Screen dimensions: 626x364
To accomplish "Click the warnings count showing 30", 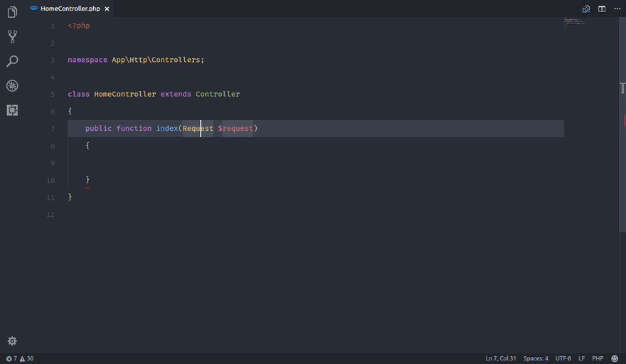I will pos(27,358).
